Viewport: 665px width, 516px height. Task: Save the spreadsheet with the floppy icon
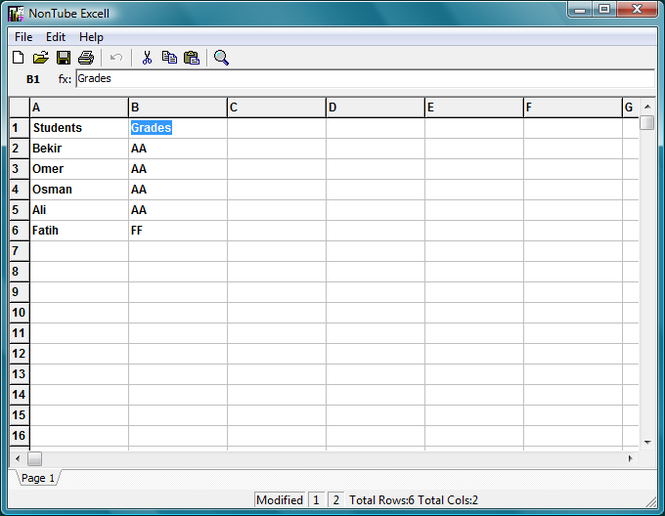[x=64, y=58]
